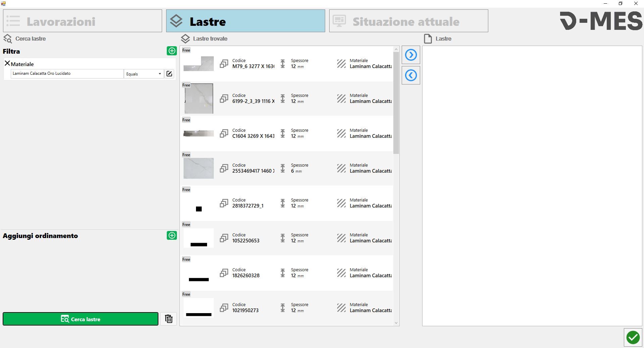Click the code icon for slab 1826260328

click(224, 273)
